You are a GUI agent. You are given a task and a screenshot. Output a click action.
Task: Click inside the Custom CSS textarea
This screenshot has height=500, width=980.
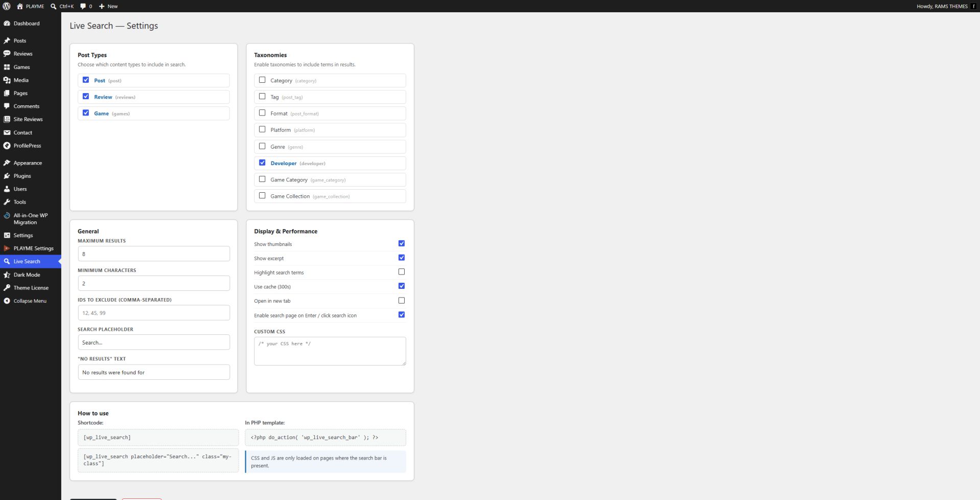tap(330, 351)
